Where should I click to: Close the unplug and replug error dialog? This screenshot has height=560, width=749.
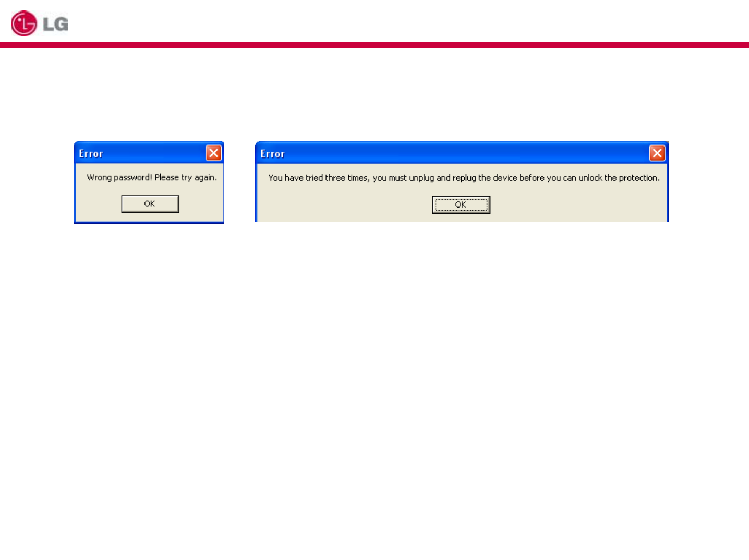[657, 153]
